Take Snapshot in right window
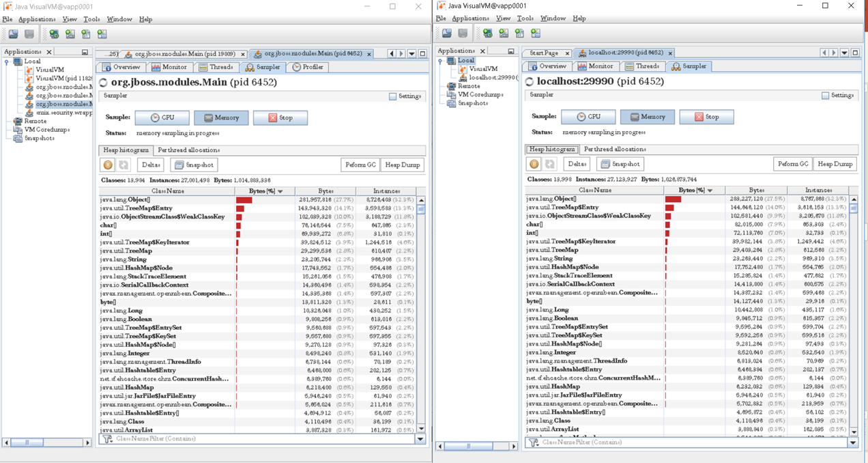This screenshot has height=463, width=868. coord(620,164)
